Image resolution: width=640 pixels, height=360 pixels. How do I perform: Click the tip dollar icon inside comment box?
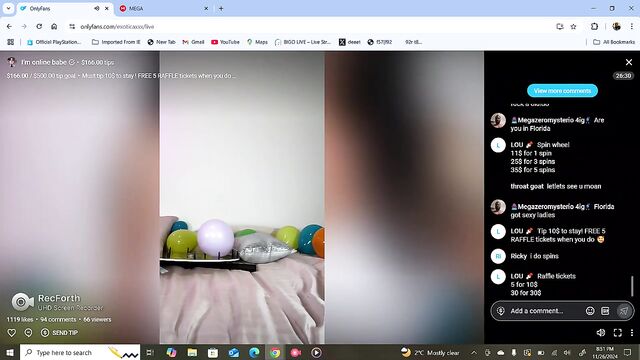500,311
